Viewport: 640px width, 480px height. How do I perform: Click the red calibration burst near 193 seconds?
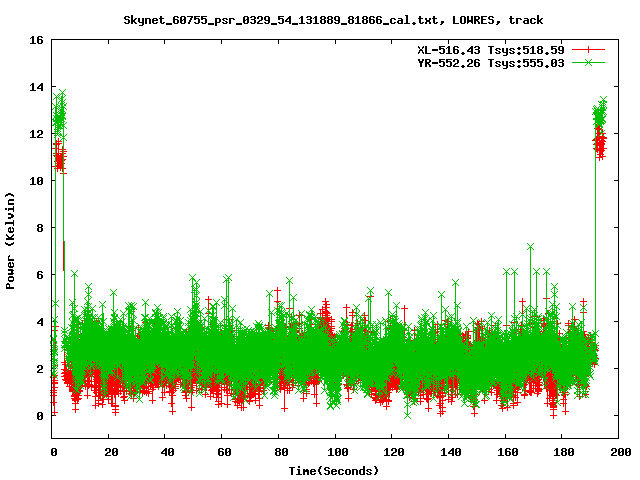(600, 143)
